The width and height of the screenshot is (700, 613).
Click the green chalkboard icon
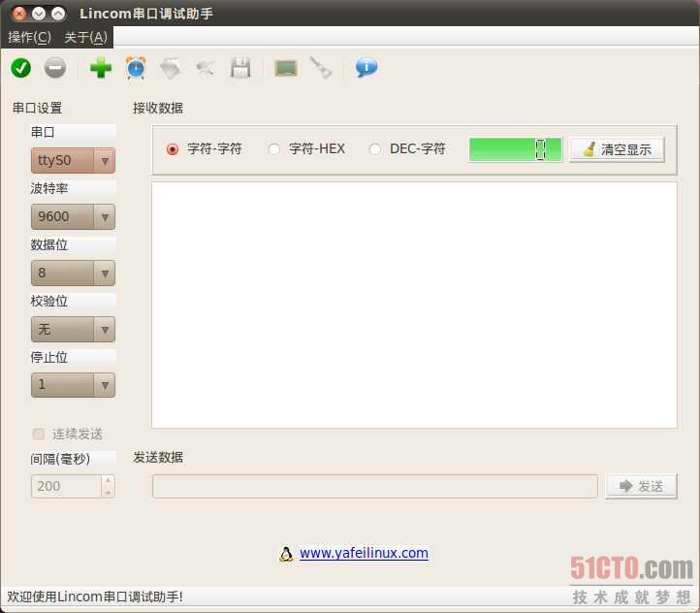tap(286, 68)
